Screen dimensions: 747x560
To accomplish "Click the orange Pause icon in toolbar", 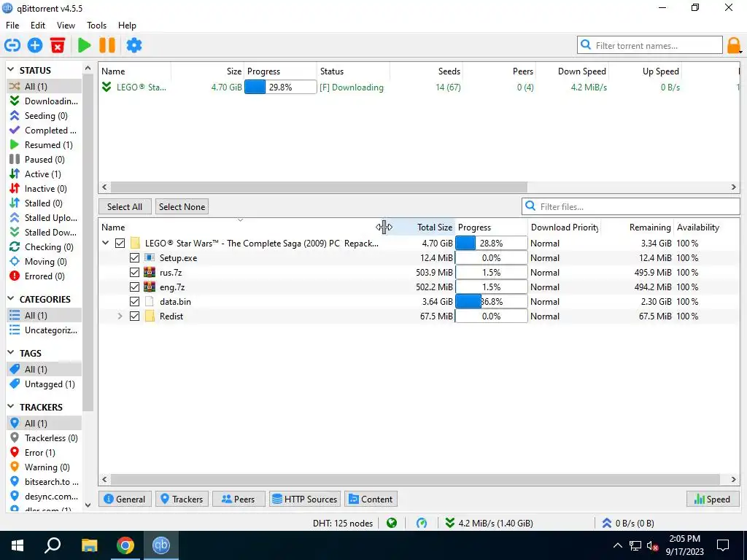I will (107, 45).
